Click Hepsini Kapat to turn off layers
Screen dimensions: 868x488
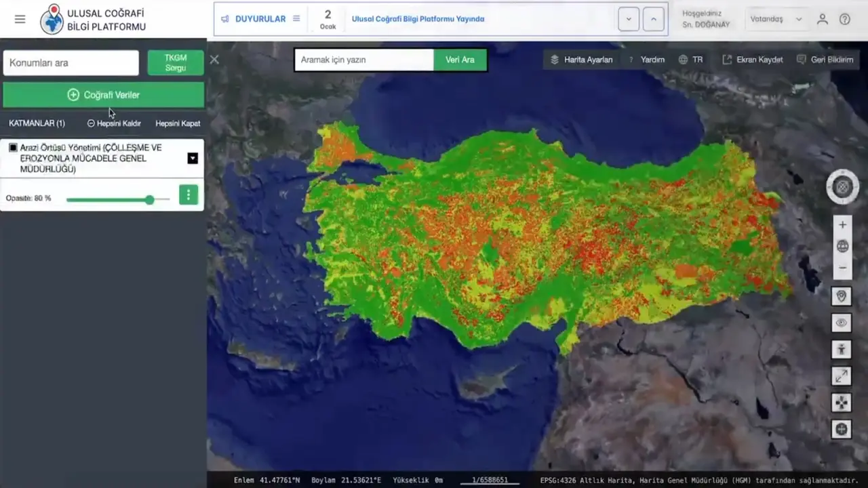pyautogui.click(x=178, y=123)
